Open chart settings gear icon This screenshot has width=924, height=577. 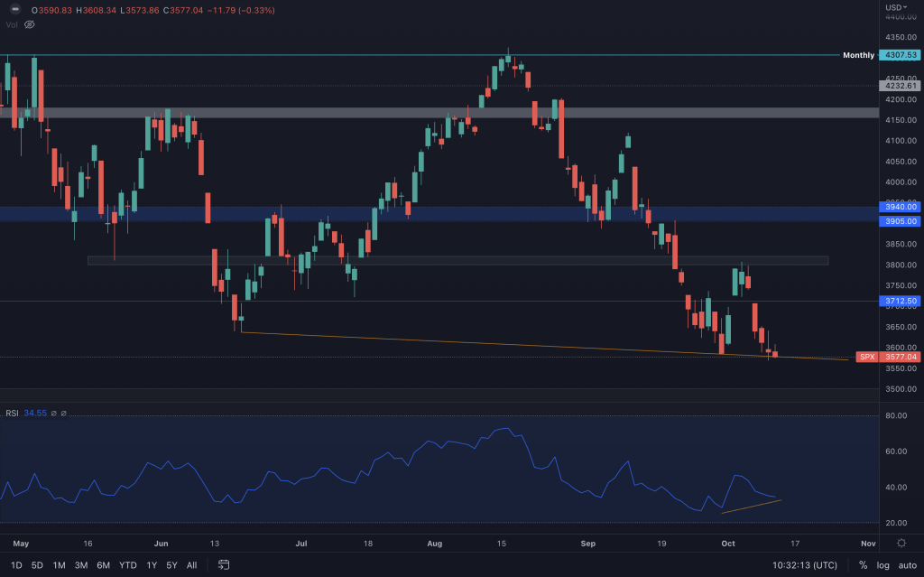click(x=901, y=544)
